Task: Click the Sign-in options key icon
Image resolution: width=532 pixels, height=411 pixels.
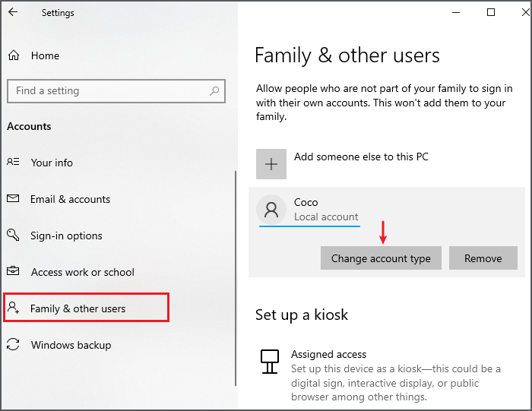Action: [x=13, y=235]
